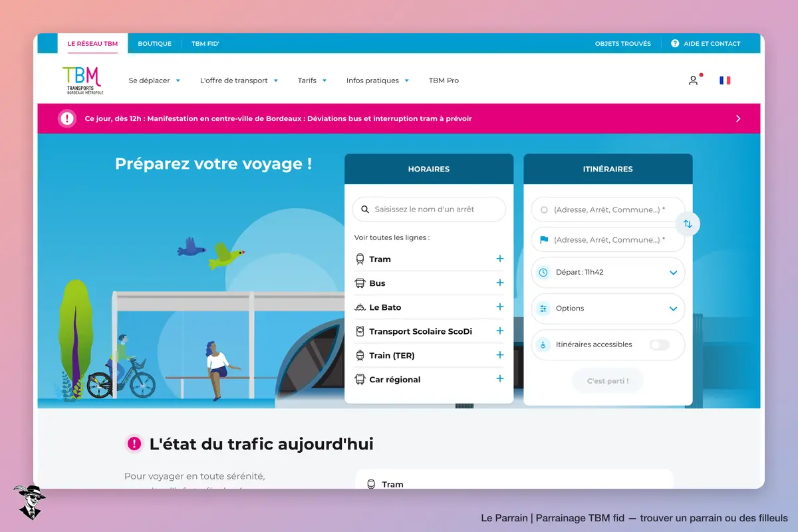Expand the Se déplacer menu
Viewport: 798px width, 532px height.
[155, 80]
